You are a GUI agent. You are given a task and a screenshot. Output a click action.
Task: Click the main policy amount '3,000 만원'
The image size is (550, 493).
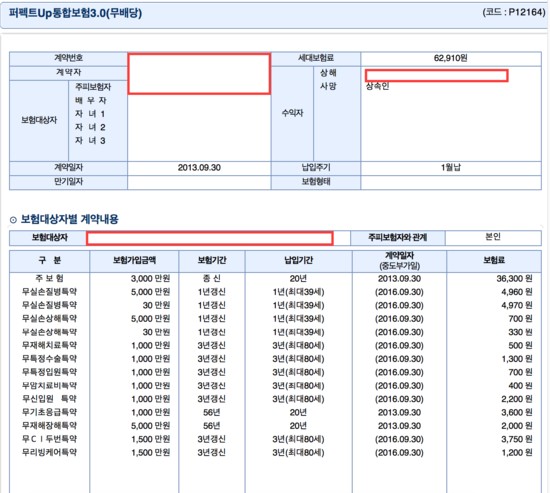click(150, 279)
